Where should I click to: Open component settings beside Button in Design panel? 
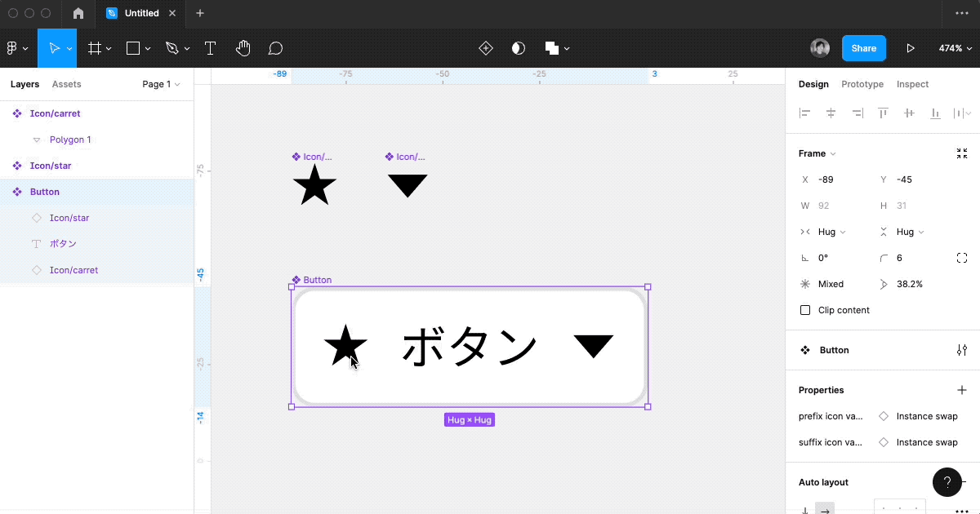tap(962, 349)
